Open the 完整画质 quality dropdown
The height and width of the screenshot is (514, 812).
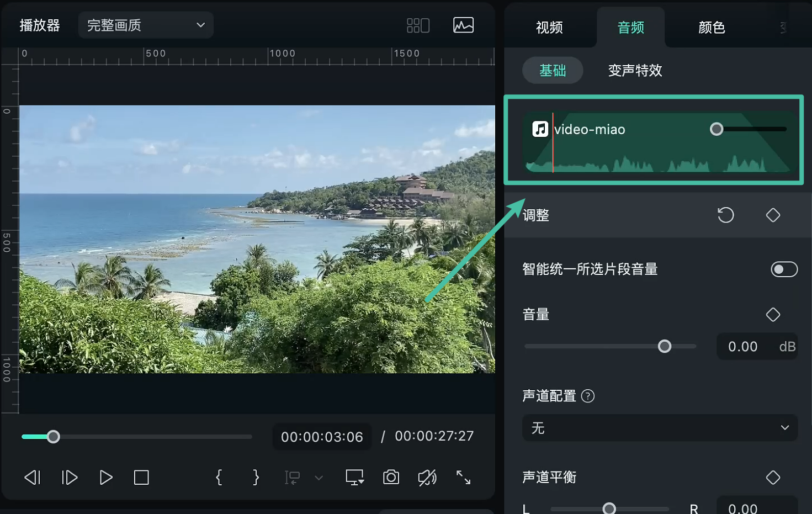pyautogui.click(x=145, y=25)
